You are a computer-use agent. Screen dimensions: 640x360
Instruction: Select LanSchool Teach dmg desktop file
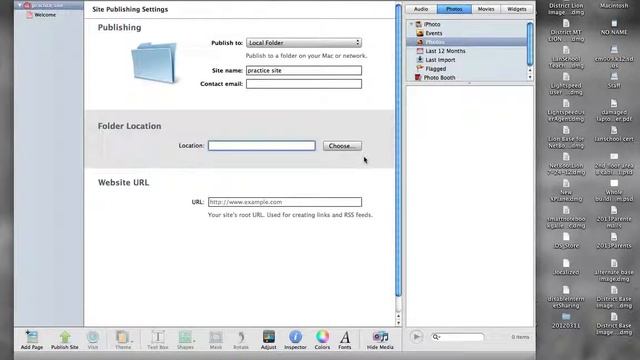(x=566, y=57)
